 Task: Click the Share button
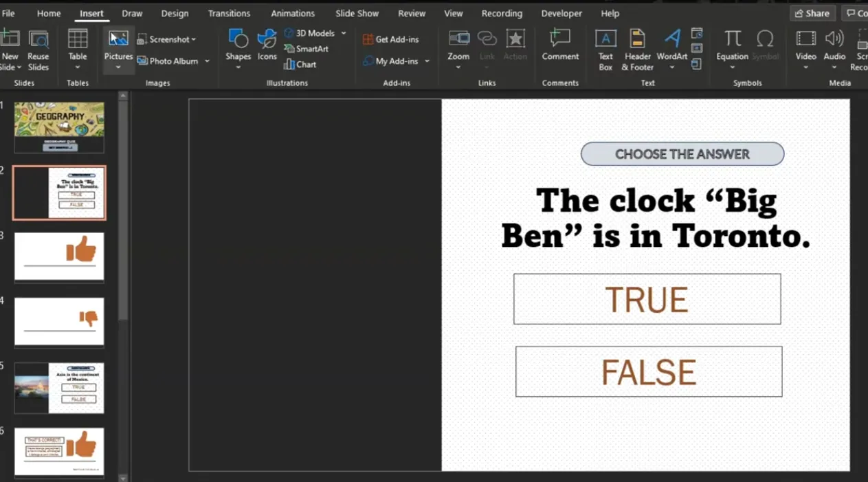point(812,13)
